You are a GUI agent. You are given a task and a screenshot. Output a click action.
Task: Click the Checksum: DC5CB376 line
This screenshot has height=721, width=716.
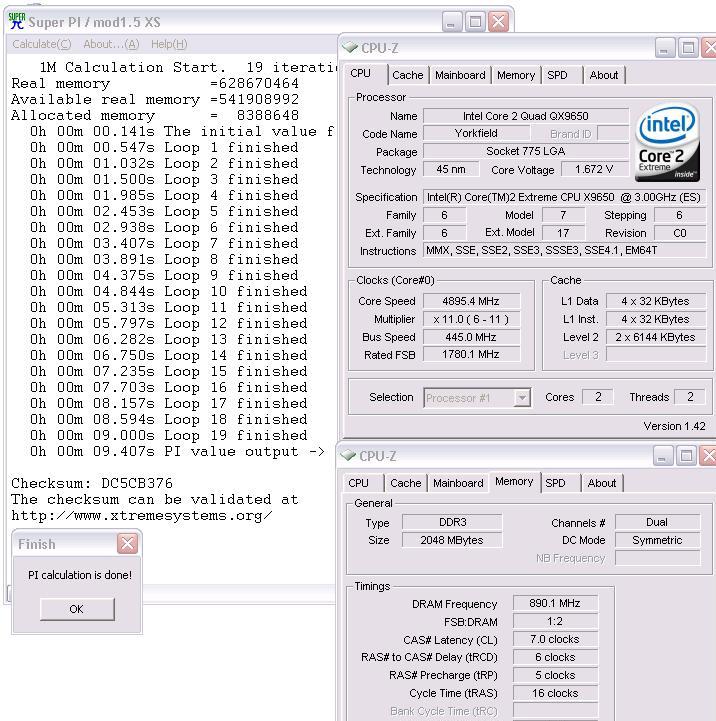[x=92, y=483]
